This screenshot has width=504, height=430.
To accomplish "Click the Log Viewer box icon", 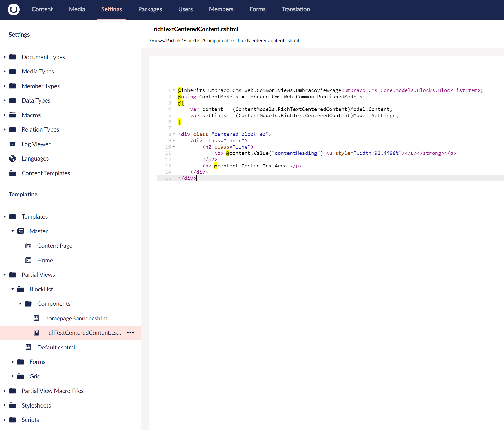I will [13, 144].
